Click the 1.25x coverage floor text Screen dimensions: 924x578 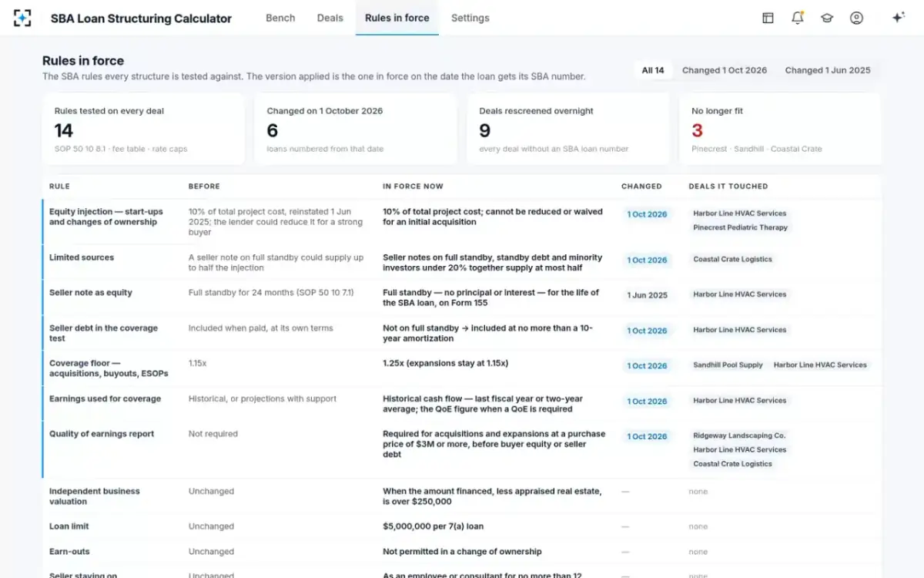[x=445, y=363]
